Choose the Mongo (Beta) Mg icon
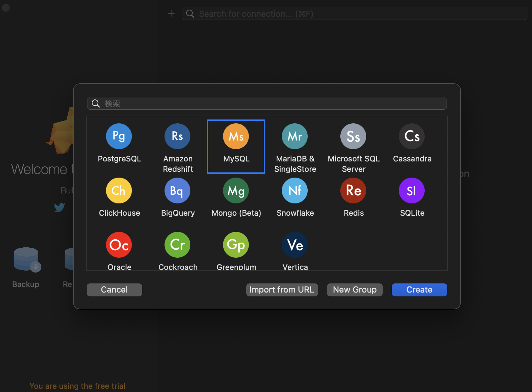The image size is (532, 392). click(x=236, y=191)
